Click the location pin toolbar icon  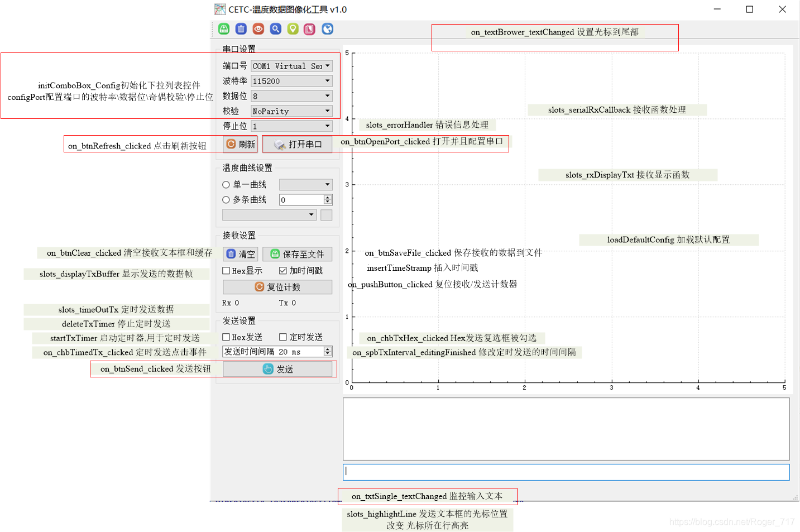coord(293,29)
